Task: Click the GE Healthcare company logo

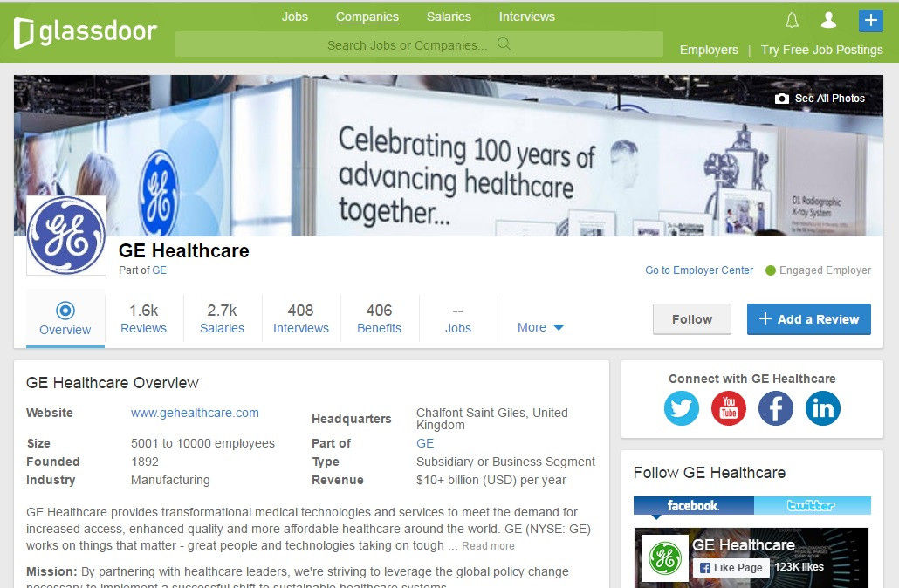Action: pyautogui.click(x=66, y=236)
